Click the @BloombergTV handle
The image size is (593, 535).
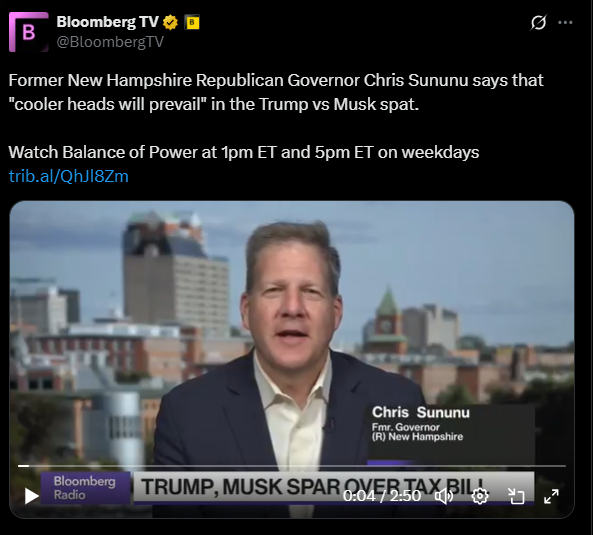pyautogui.click(x=110, y=42)
